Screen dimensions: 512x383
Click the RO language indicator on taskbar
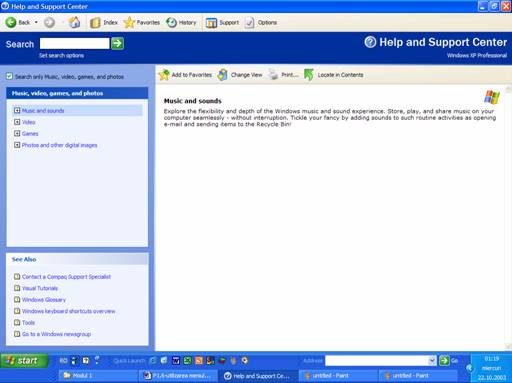[x=63, y=361]
